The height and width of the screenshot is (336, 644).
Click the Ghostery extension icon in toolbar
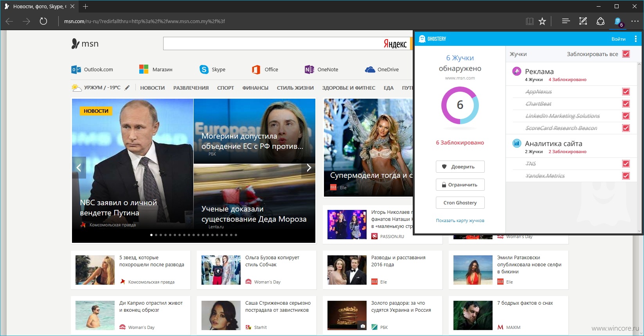[618, 22]
